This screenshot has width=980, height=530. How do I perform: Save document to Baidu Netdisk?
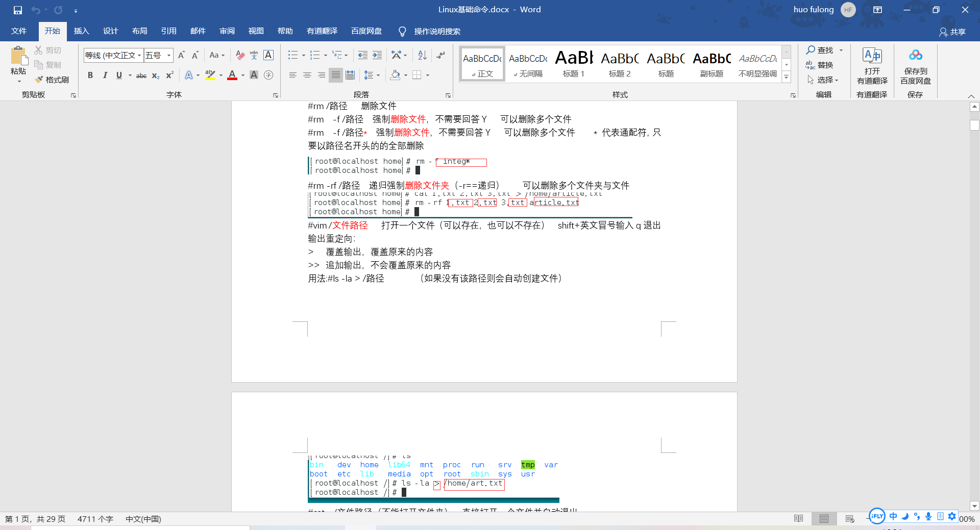click(915, 66)
